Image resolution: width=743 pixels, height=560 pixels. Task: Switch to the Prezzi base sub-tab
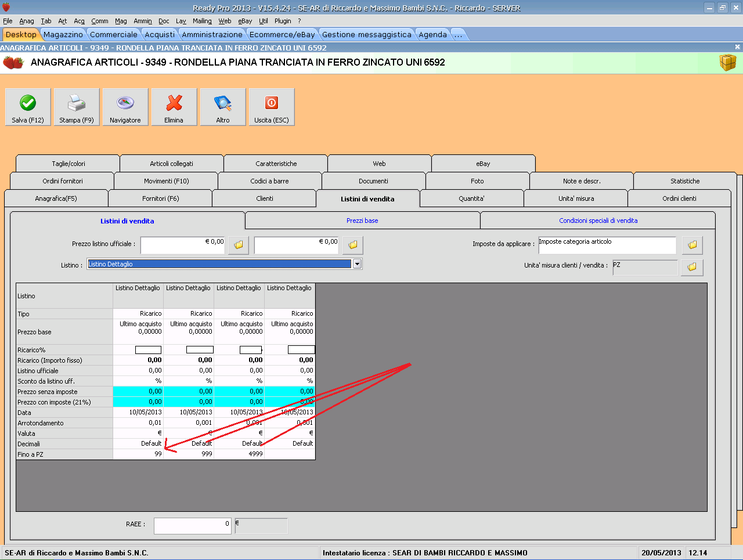coord(363,221)
